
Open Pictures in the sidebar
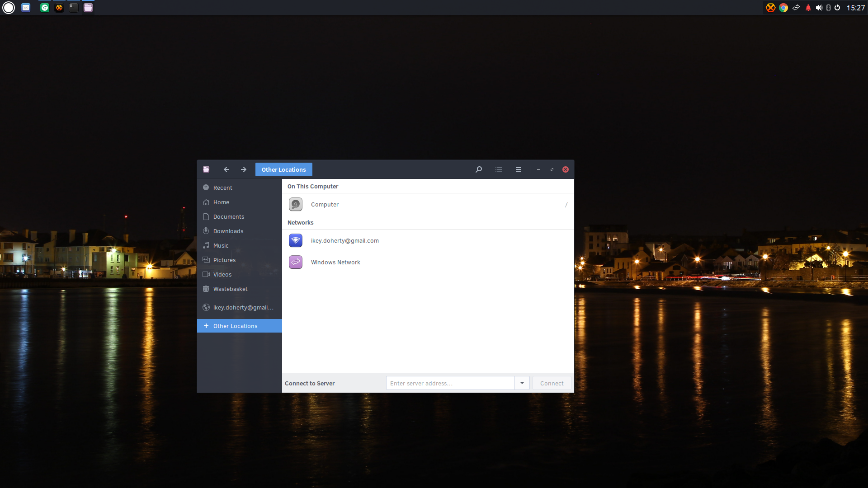pyautogui.click(x=240, y=260)
